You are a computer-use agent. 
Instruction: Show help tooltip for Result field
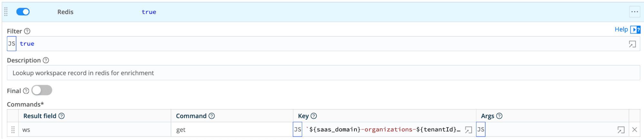coord(62,116)
